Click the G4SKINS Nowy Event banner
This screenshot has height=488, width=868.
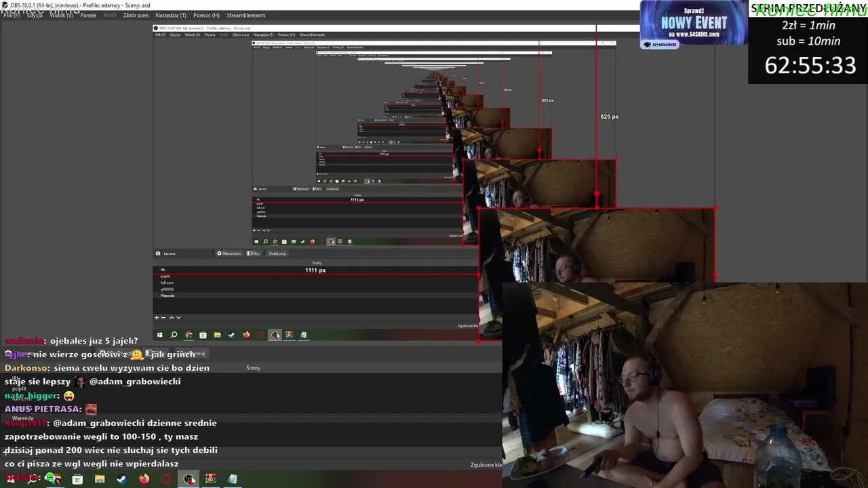tap(694, 24)
